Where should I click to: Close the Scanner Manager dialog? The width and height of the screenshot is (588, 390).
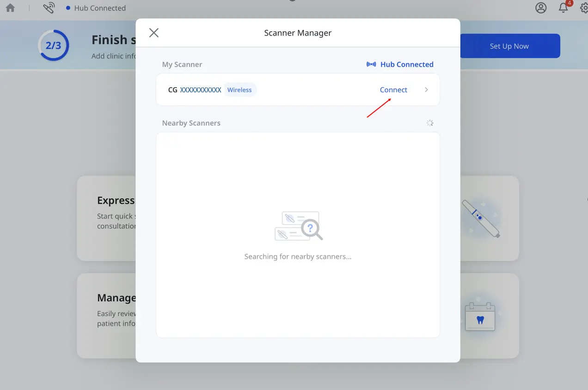(154, 32)
